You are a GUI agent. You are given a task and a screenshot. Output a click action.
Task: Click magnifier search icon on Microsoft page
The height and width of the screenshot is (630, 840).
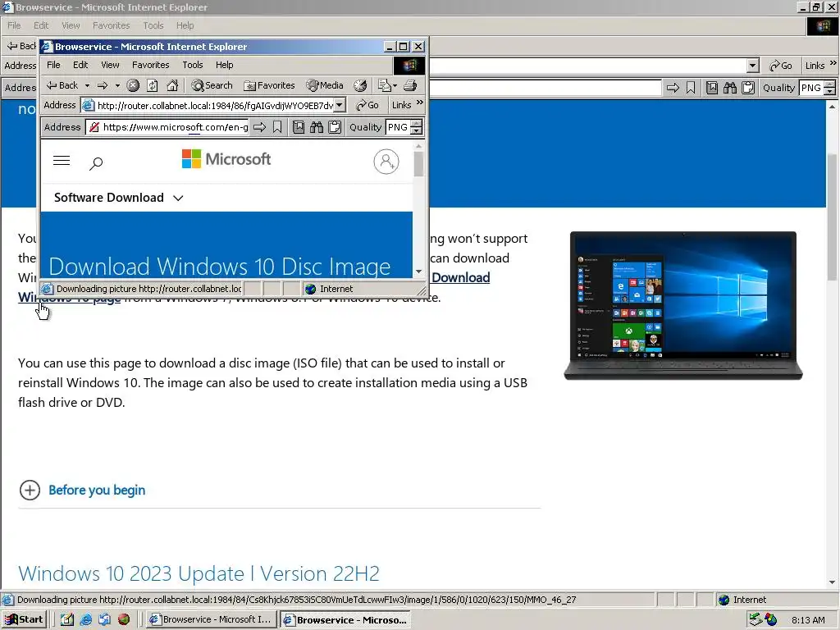pos(96,163)
